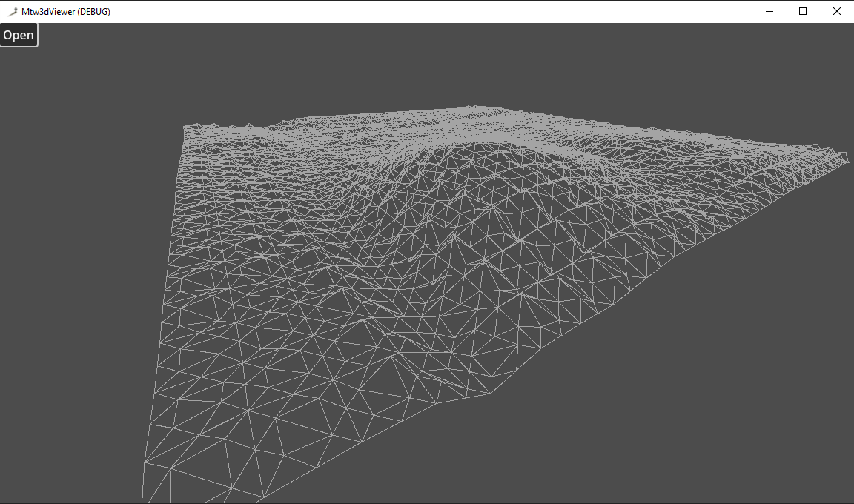Viewport: 854px width, 504px height.
Task: Maximize the Mtw3dViewer window
Action: [803, 11]
